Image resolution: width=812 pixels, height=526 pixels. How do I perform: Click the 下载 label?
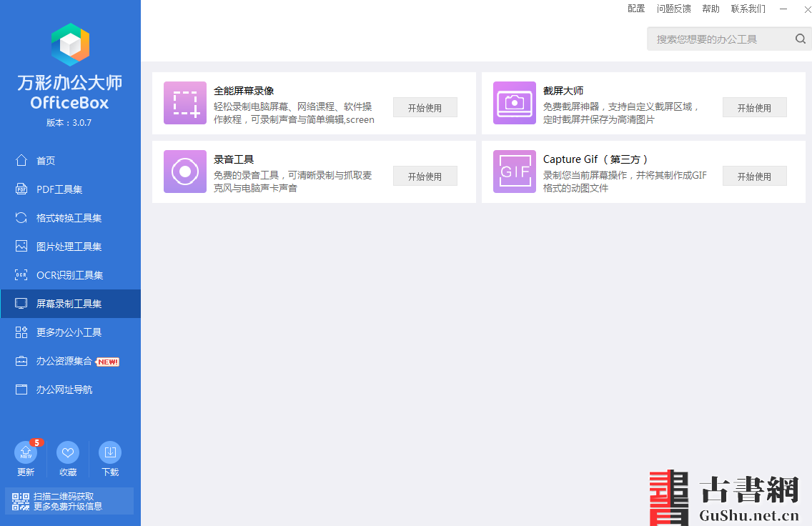tap(110, 472)
